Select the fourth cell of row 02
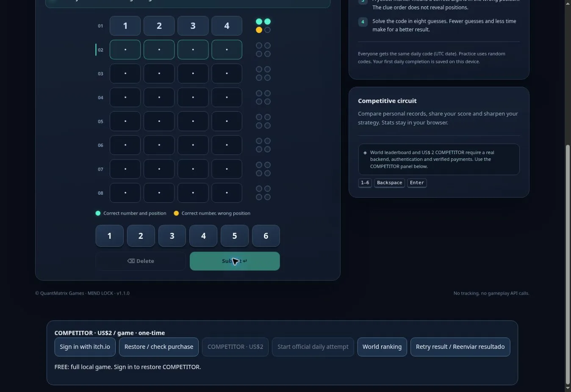The height and width of the screenshot is (392, 571). tap(227, 50)
